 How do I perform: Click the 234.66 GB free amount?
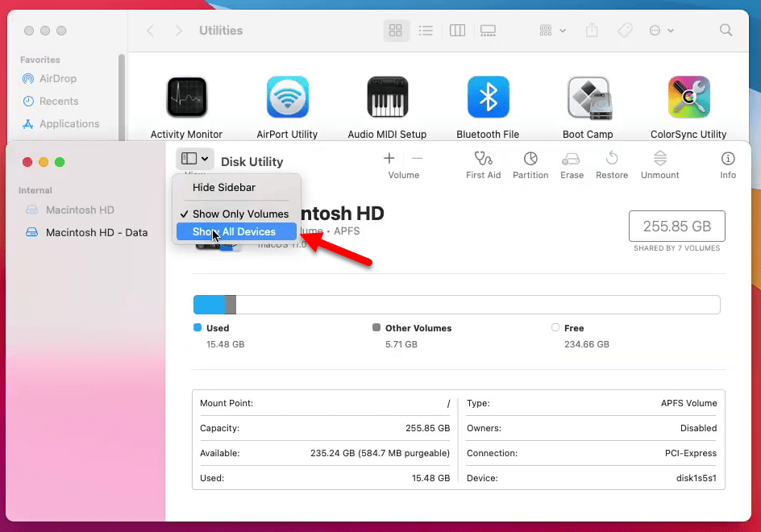(586, 344)
